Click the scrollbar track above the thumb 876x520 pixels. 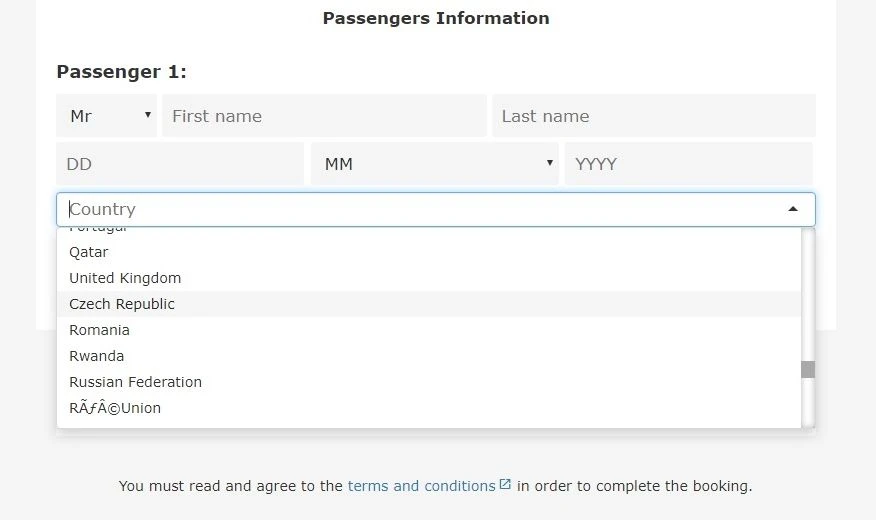pos(808,294)
